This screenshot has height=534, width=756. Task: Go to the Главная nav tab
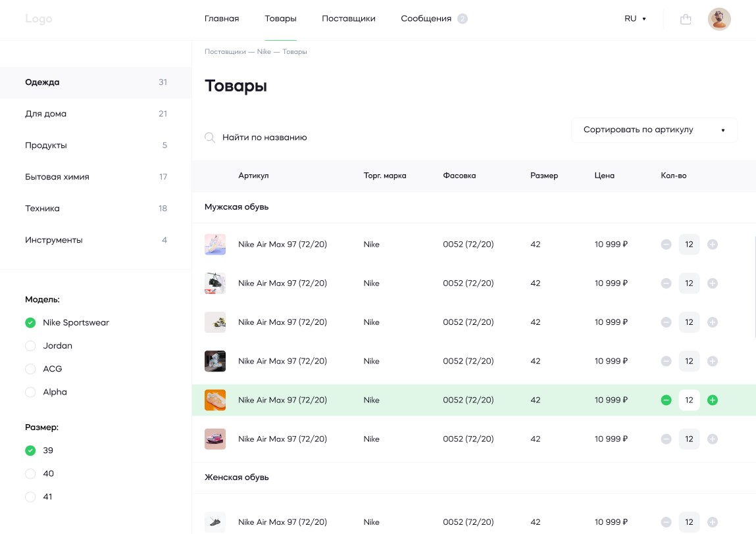[x=222, y=19]
